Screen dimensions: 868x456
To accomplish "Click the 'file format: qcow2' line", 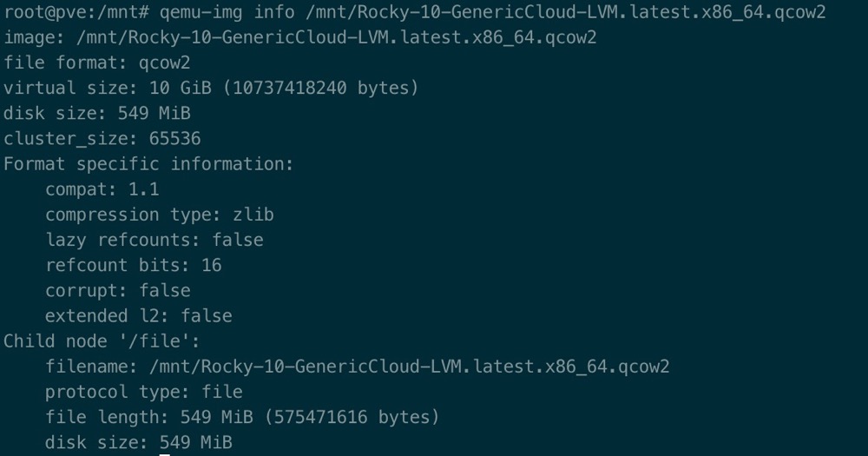I will pyautogui.click(x=96, y=63).
